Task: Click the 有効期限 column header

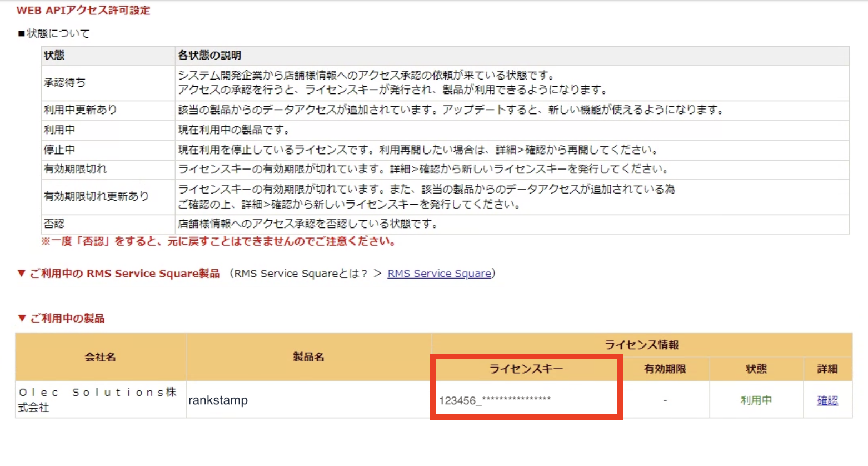Action: pos(665,369)
